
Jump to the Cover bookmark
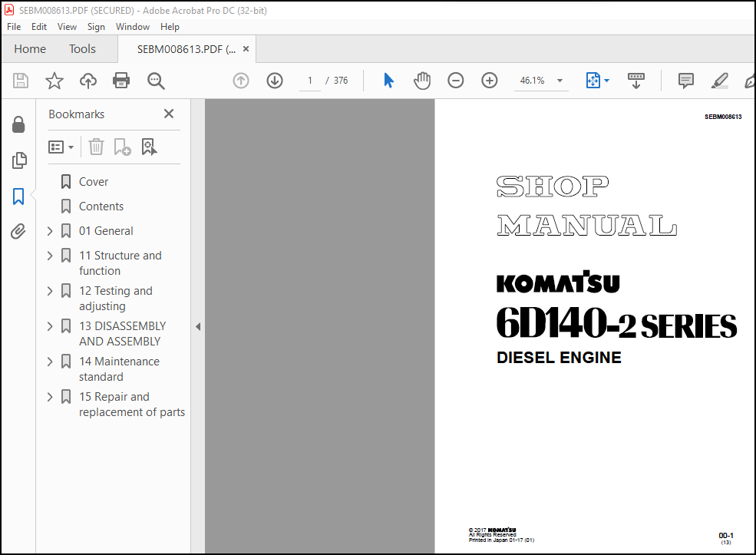(94, 182)
